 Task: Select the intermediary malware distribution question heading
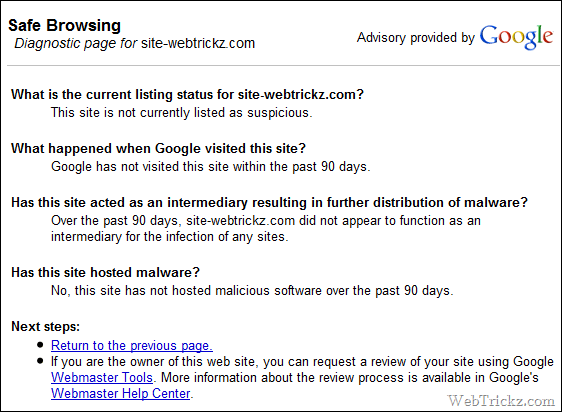(x=270, y=202)
